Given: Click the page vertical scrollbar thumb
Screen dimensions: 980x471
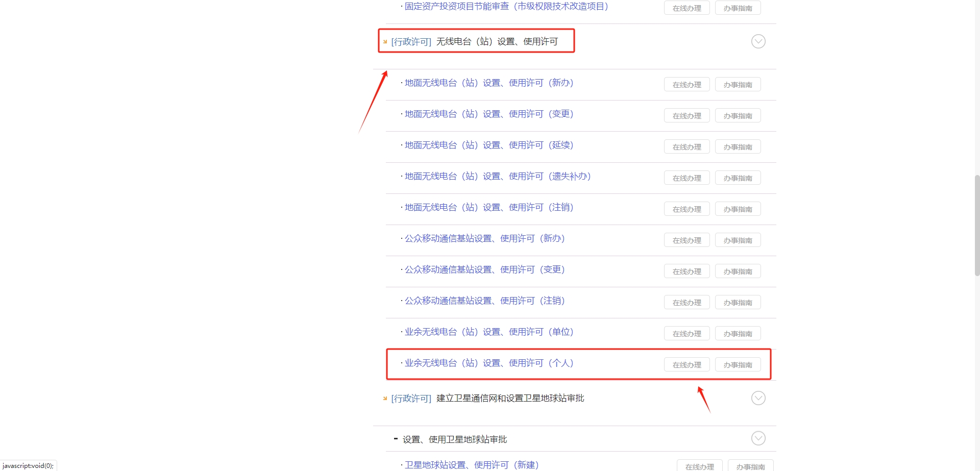Looking at the screenshot, I should (x=977, y=225).
